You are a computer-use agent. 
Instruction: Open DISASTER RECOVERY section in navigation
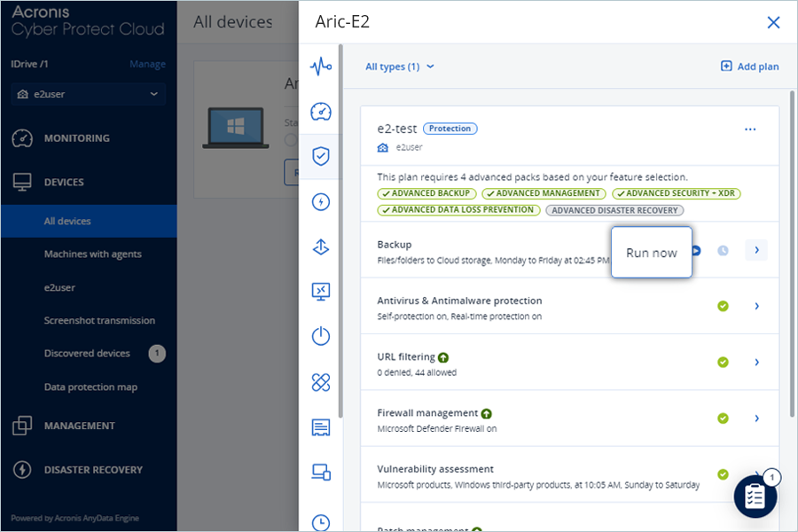(x=89, y=470)
